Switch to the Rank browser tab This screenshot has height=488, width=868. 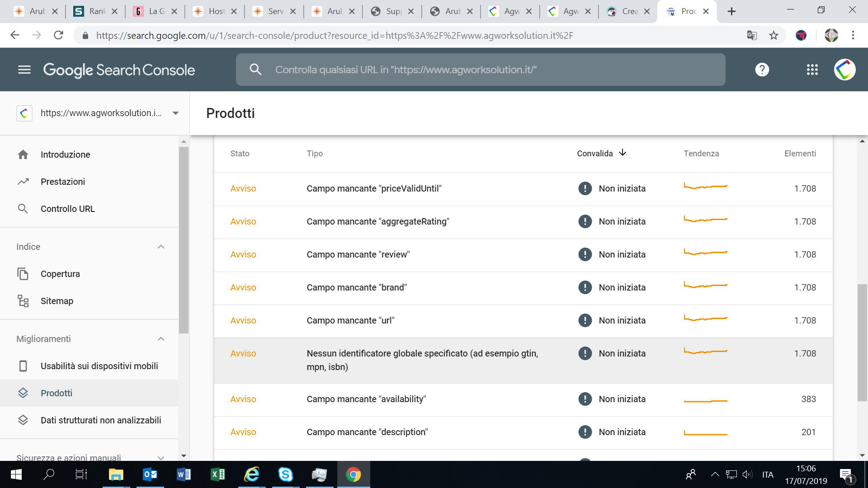(95, 11)
